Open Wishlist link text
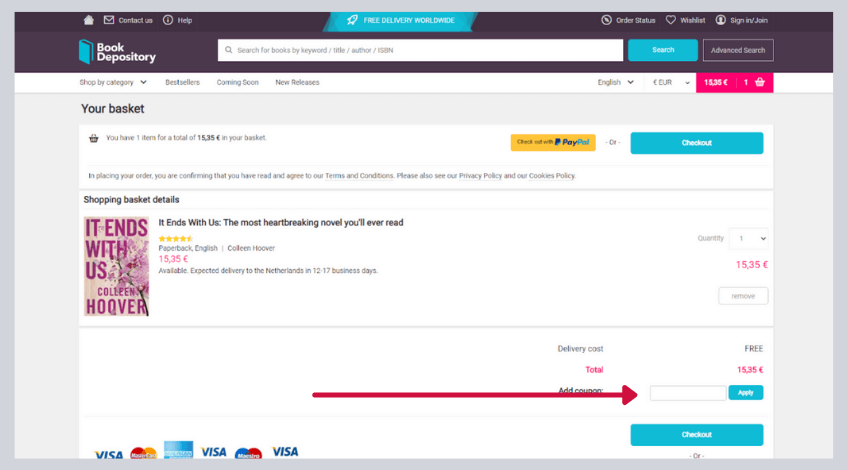 693,20
